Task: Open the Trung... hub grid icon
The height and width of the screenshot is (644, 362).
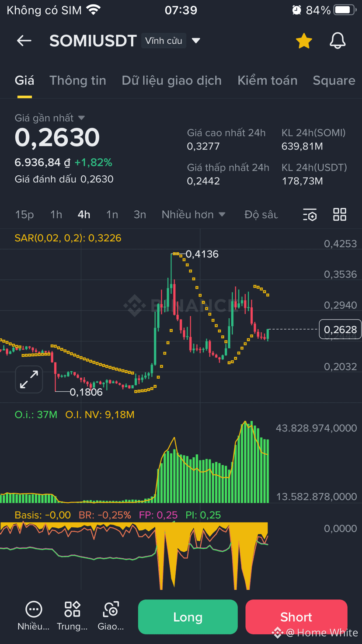Action: click(x=72, y=616)
